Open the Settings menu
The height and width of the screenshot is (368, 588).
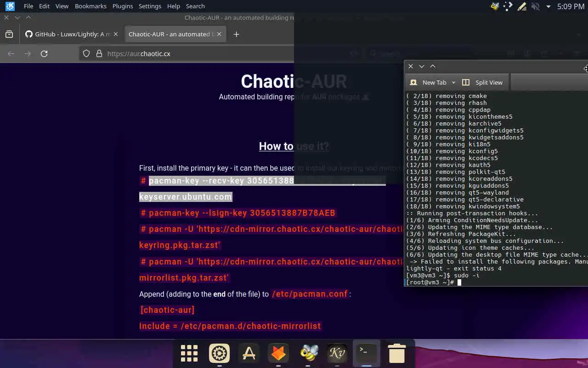click(x=150, y=6)
